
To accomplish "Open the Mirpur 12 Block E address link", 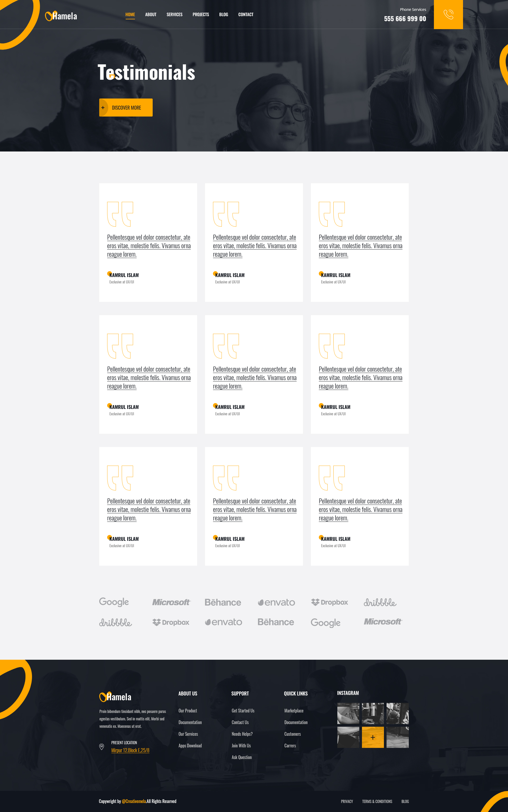I will point(130,750).
